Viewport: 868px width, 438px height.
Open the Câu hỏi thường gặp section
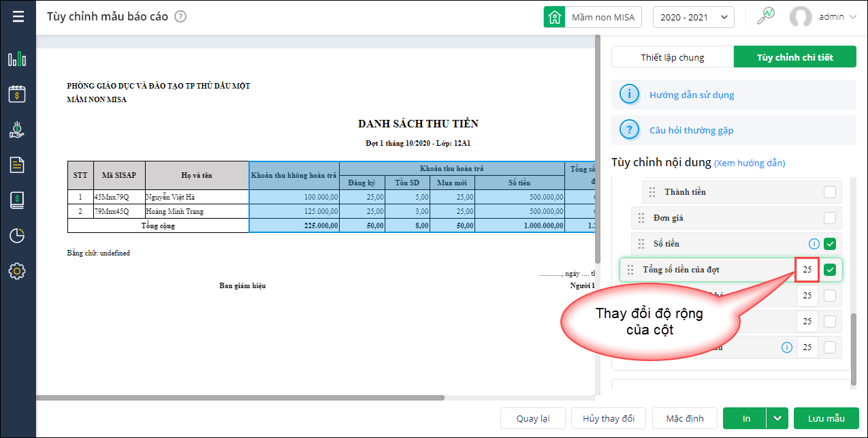click(734, 130)
